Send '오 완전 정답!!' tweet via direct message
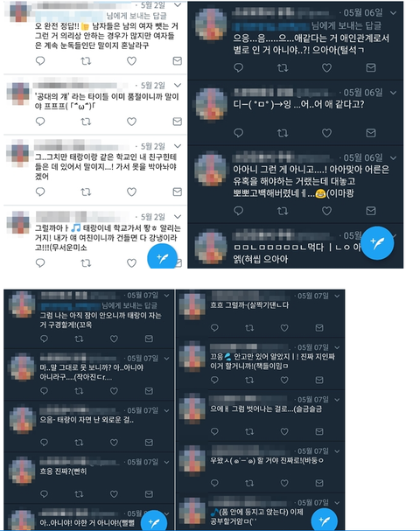The height and width of the screenshot is (531, 420). pos(177,61)
